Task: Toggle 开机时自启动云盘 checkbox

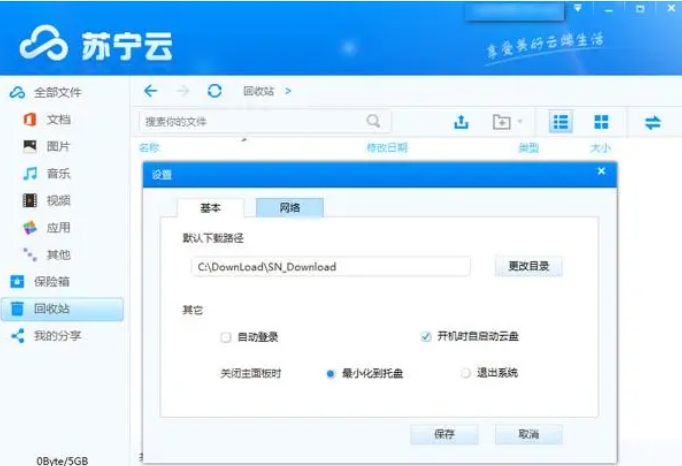Action: point(426,336)
